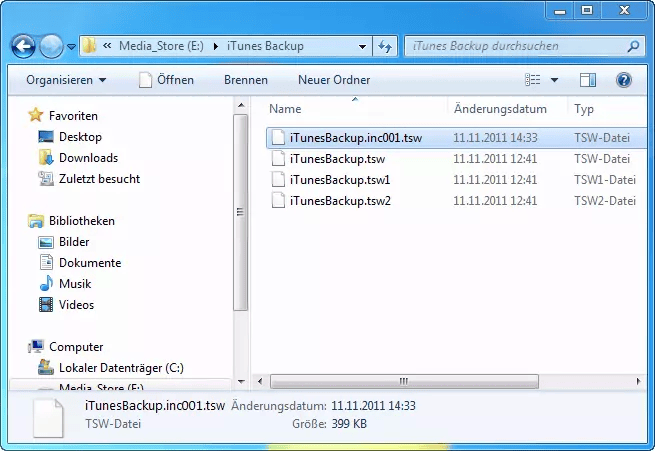The image size is (655, 451).
Task: Click the large file thumbnail in details pane
Action: coord(48,418)
